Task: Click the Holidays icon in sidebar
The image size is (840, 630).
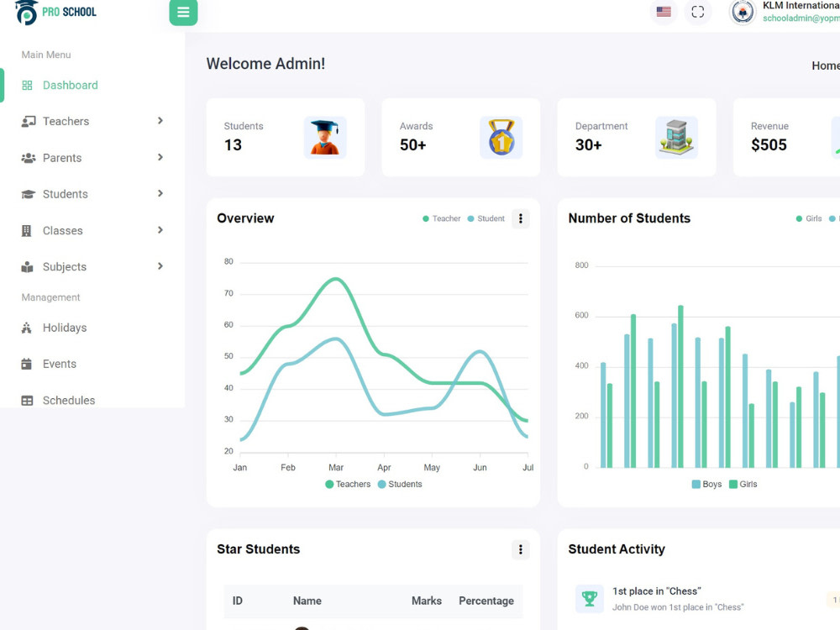Action: 26,328
